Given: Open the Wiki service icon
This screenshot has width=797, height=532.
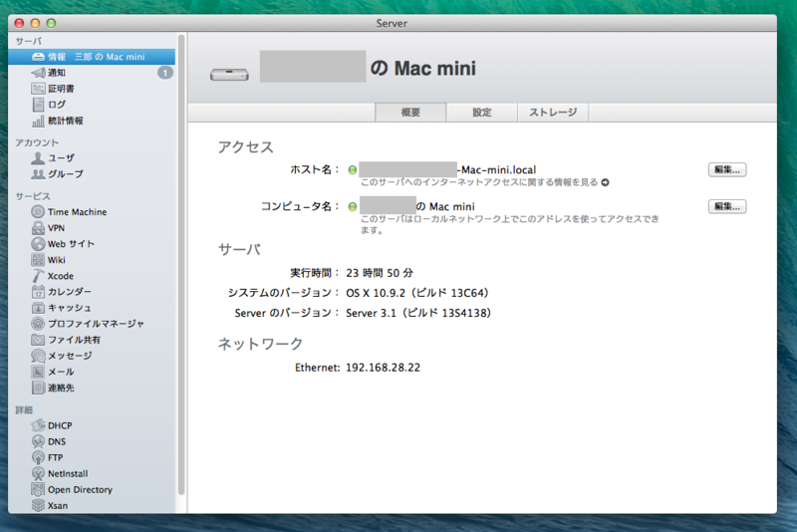Looking at the screenshot, I should pyautogui.click(x=38, y=260).
